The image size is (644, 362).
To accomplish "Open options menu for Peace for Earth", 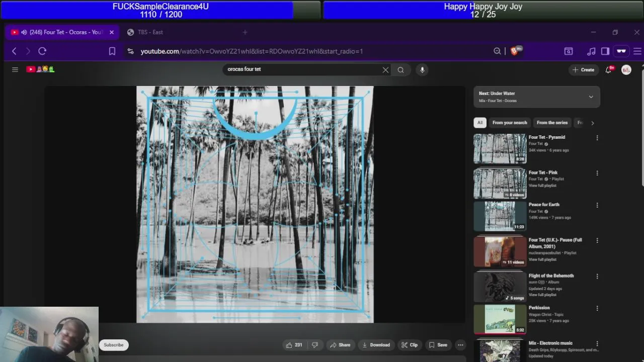I will pos(597,205).
